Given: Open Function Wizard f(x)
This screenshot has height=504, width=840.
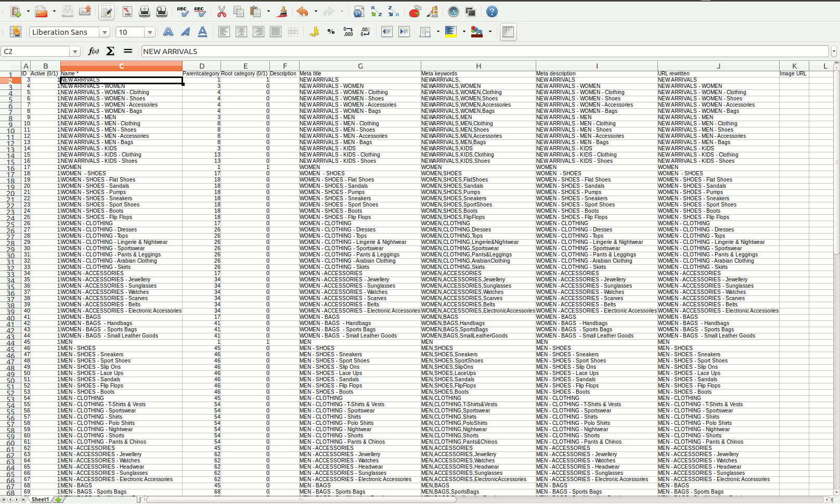Looking at the screenshot, I should (94, 51).
